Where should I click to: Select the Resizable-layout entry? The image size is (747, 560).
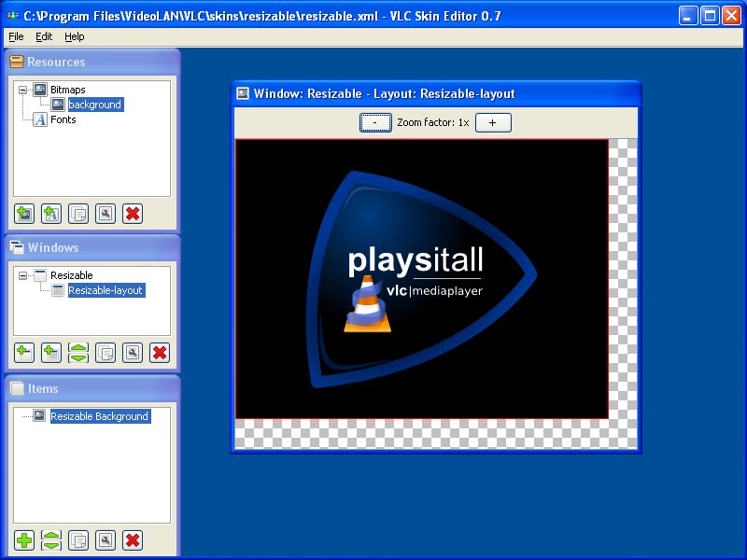point(106,290)
